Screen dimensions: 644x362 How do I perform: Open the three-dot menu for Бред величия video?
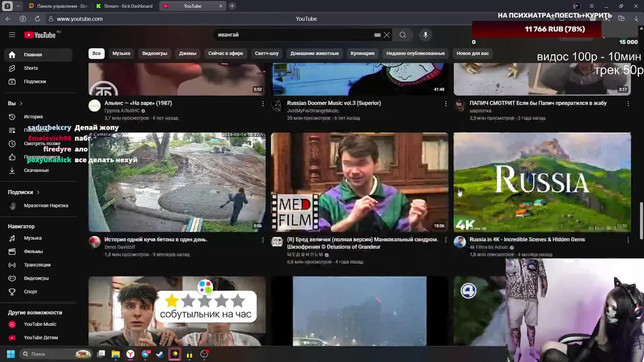445,240
